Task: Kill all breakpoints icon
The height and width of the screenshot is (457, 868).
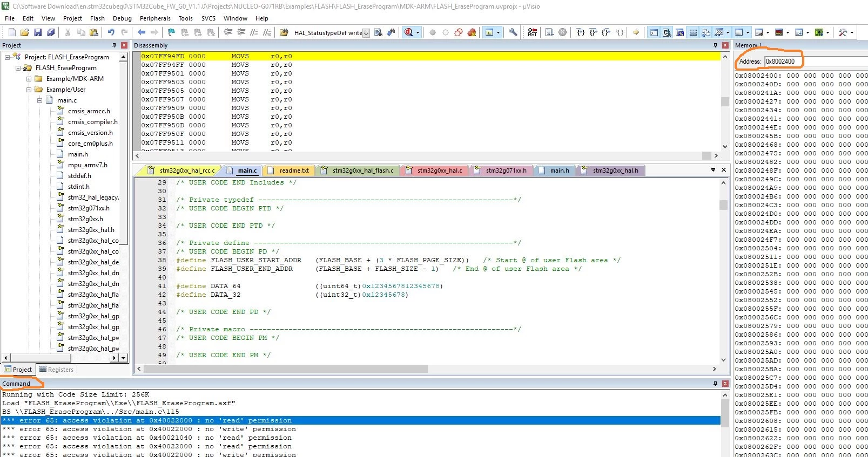Action: 472,32
